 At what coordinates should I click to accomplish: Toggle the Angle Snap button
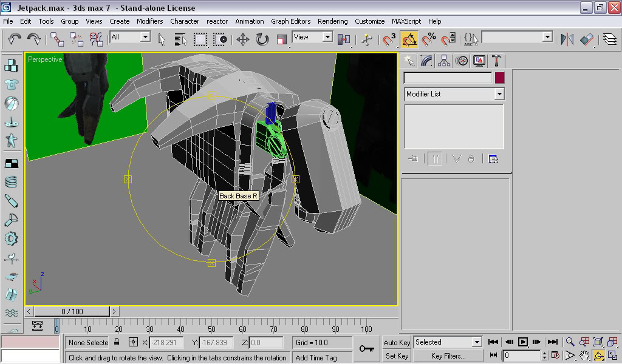coord(409,39)
